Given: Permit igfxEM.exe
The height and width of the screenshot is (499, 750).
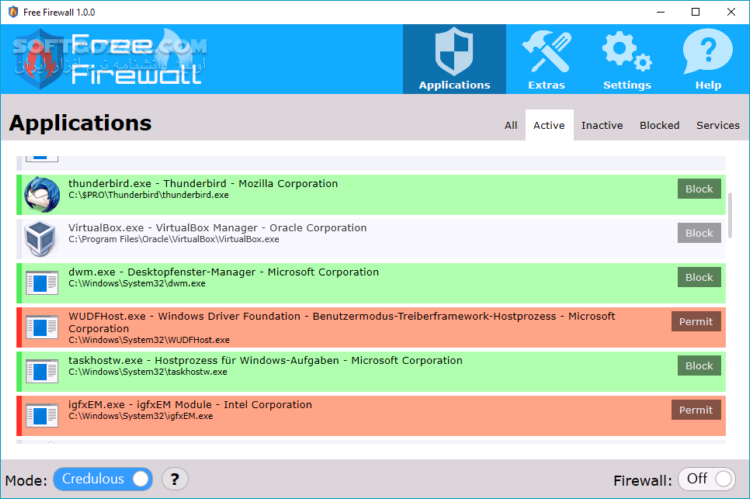Looking at the screenshot, I should pos(696,410).
